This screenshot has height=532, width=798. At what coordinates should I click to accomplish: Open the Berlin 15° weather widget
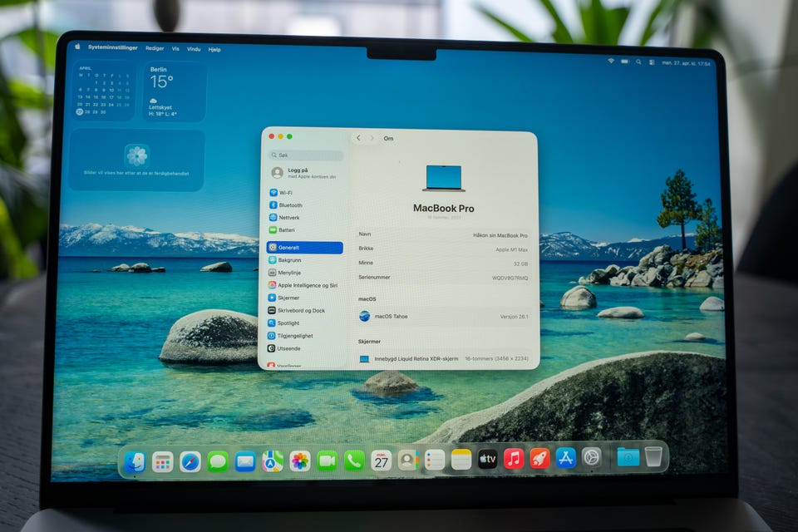click(175, 91)
